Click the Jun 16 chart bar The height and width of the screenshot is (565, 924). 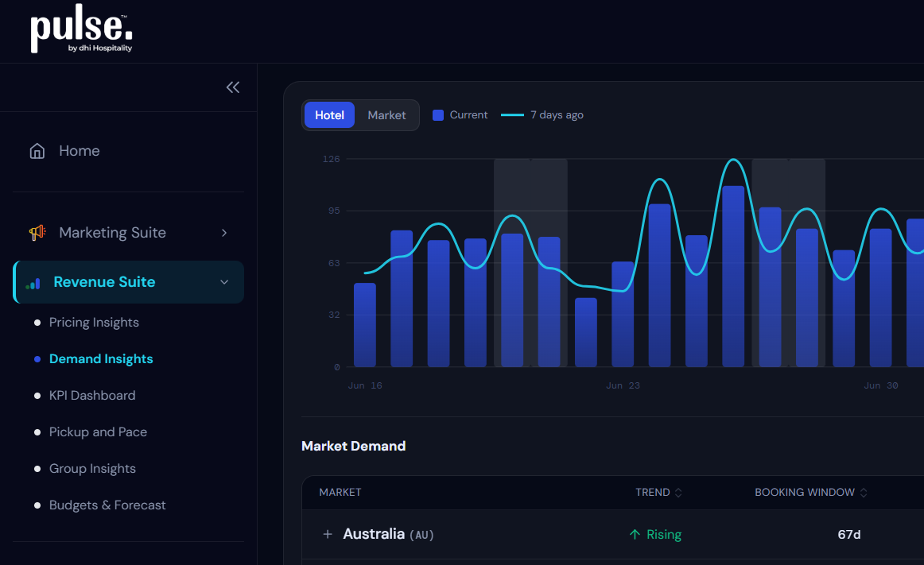coord(365,325)
